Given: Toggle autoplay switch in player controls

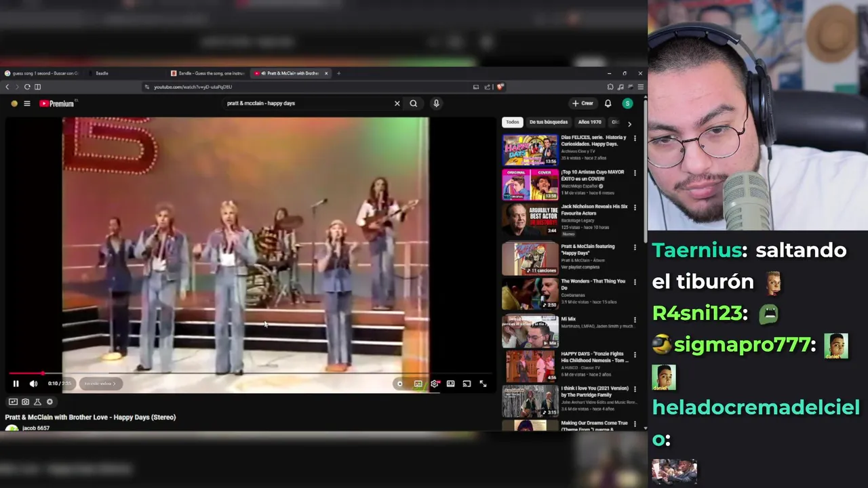Looking at the screenshot, I should (399, 384).
